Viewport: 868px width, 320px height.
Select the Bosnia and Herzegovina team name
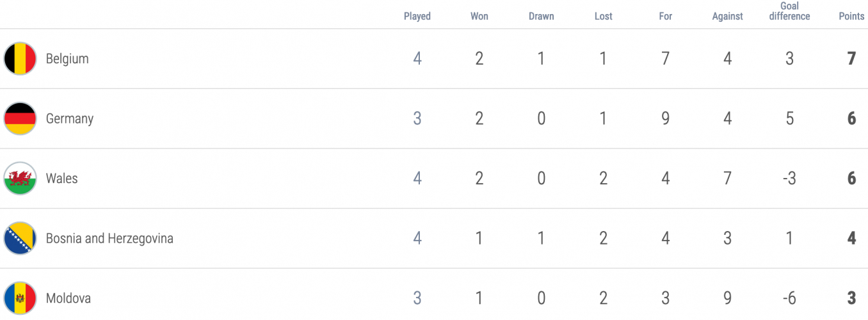109,239
